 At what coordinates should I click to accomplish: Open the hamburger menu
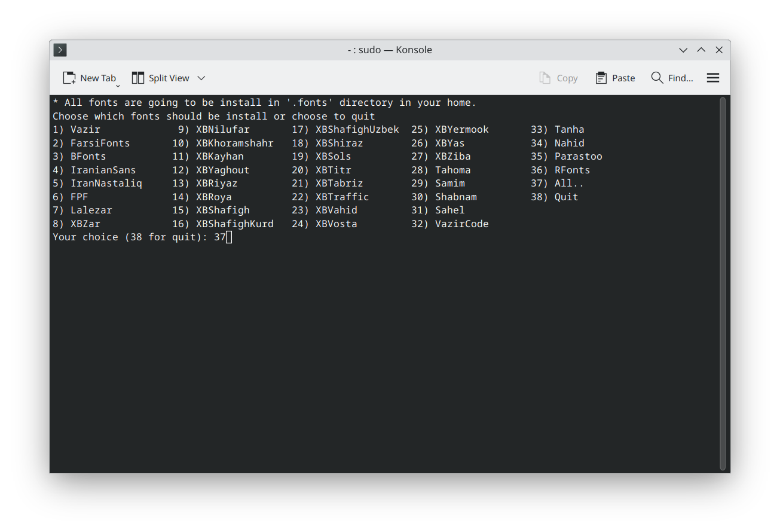click(713, 78)
